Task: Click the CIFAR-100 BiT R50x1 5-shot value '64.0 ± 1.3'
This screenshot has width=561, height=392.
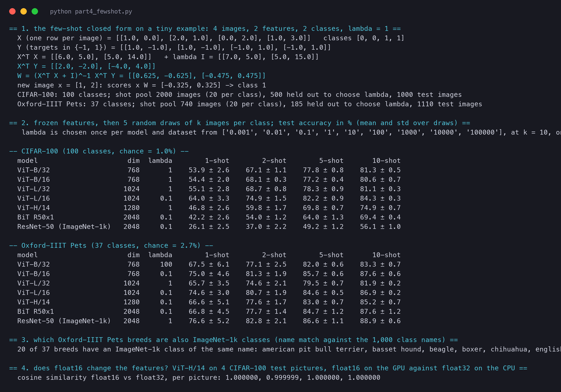Action: click(323, 217)
